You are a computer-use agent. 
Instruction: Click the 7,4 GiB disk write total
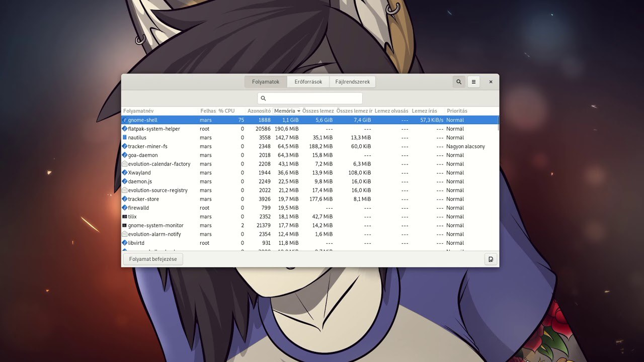362,120
